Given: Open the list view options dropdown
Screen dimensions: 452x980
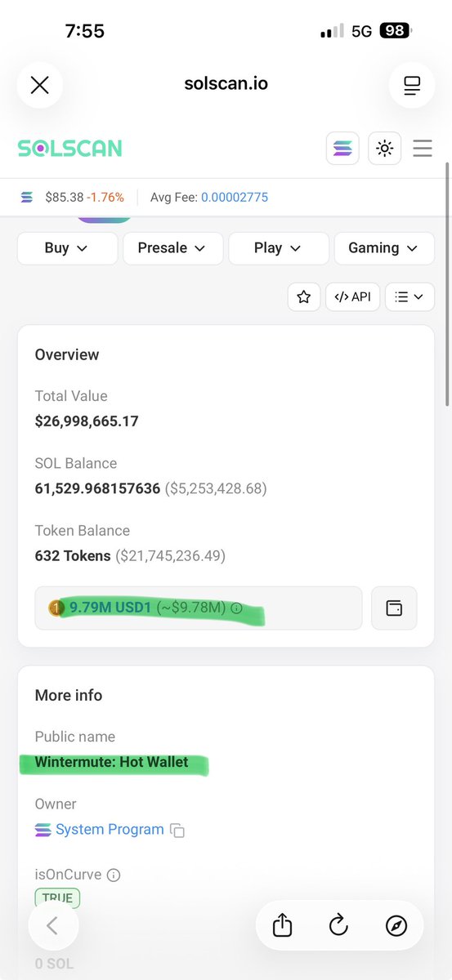Looking at the screenshot, I should click(409, 297).
